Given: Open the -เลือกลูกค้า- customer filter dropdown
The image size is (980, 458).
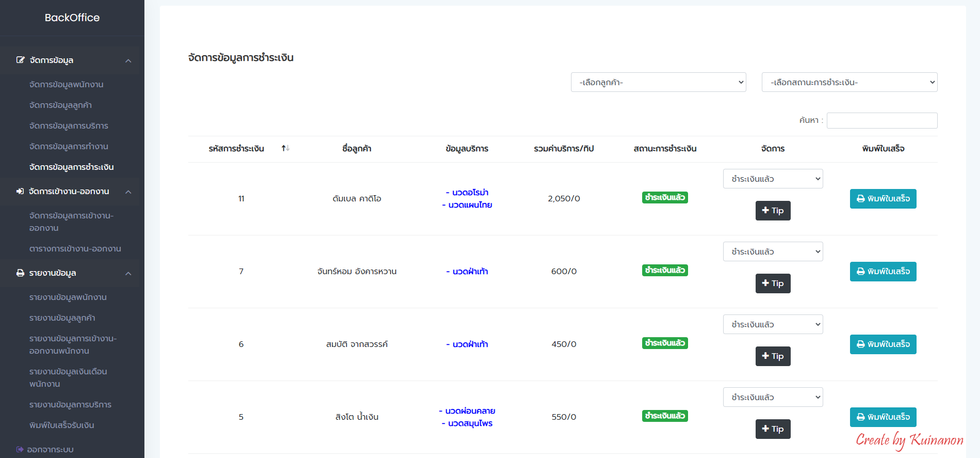Looking at the screenshot, I should (x=658, y=83).
